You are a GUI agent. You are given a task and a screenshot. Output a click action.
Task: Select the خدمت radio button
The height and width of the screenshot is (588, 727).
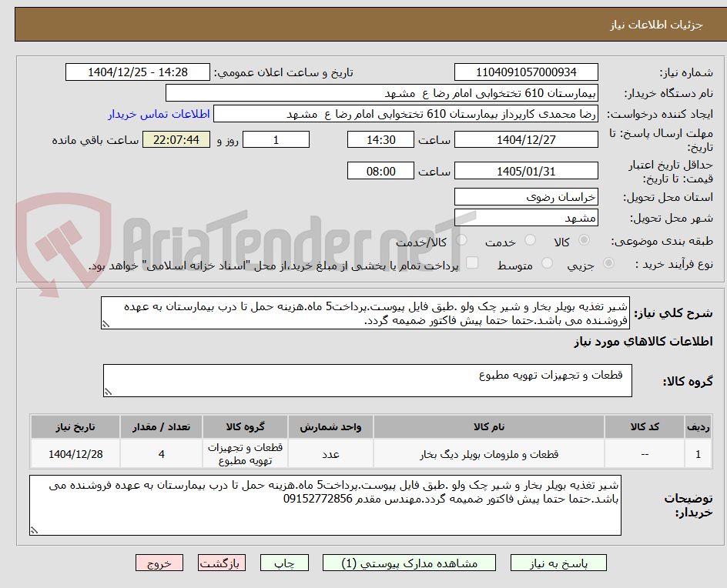[530, 240]
